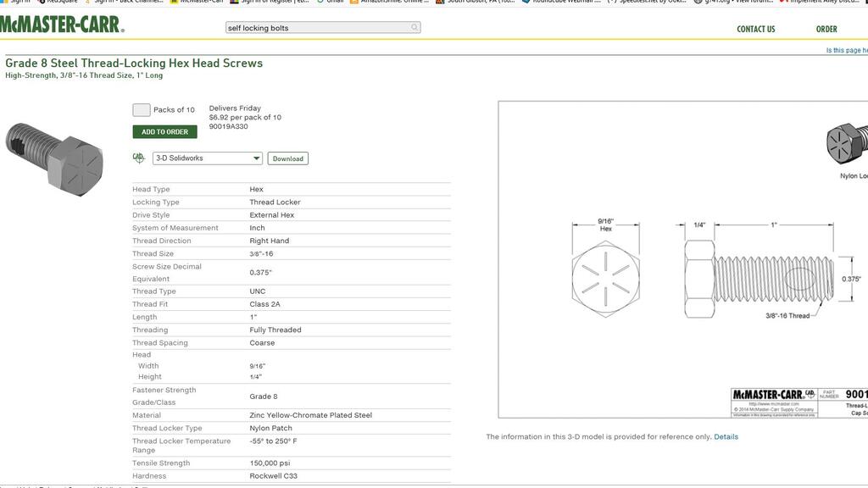This screenshot has width=868, height=488.
Task: Click the 'Right Hand' thread direction value
Action: coord(269,241)
